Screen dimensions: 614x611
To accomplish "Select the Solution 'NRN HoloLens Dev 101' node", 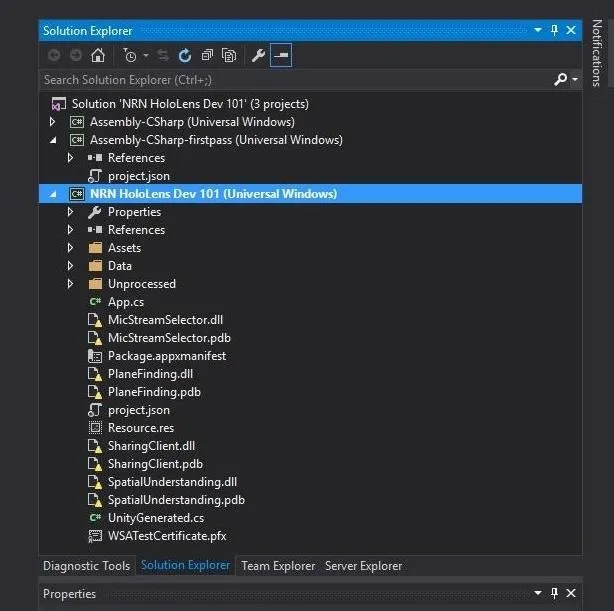I will 190,104.
